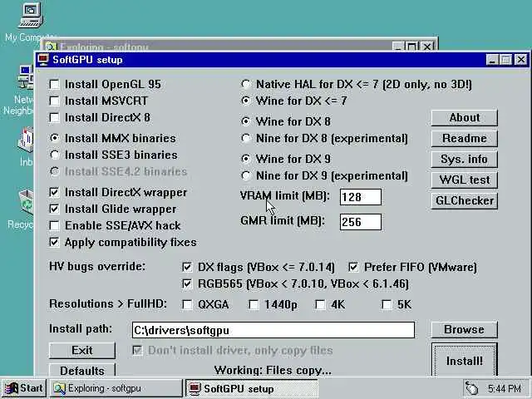The image size is (532, 399).
Task: Click the Install! button
Action: 464,360
